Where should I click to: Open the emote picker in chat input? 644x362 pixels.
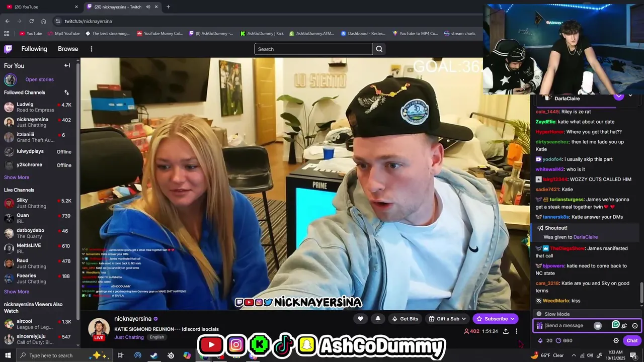tap(635, 326)
